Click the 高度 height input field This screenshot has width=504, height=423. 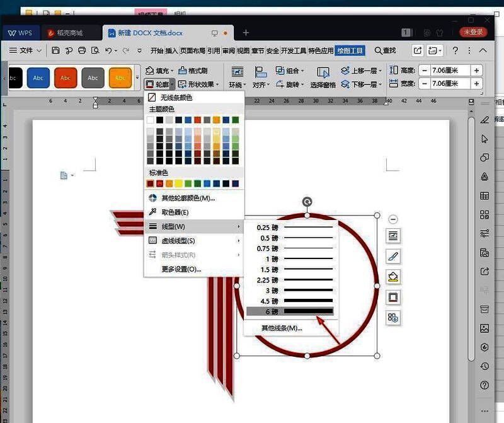(x=450, y=71)
